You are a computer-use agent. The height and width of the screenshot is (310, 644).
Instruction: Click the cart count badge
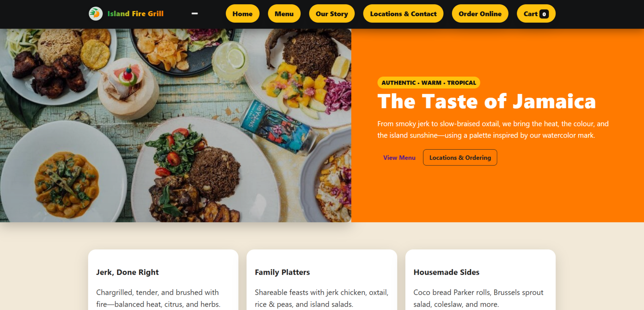coord(544,14)
